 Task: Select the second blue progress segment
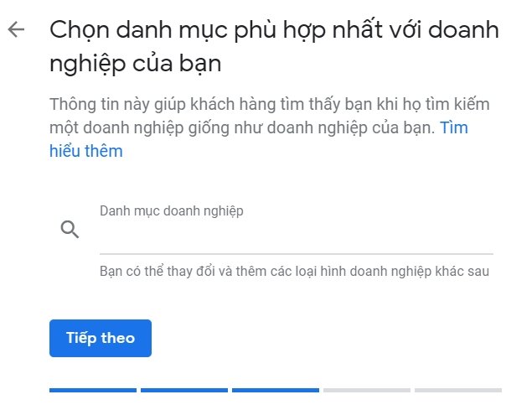coord(184,390)
